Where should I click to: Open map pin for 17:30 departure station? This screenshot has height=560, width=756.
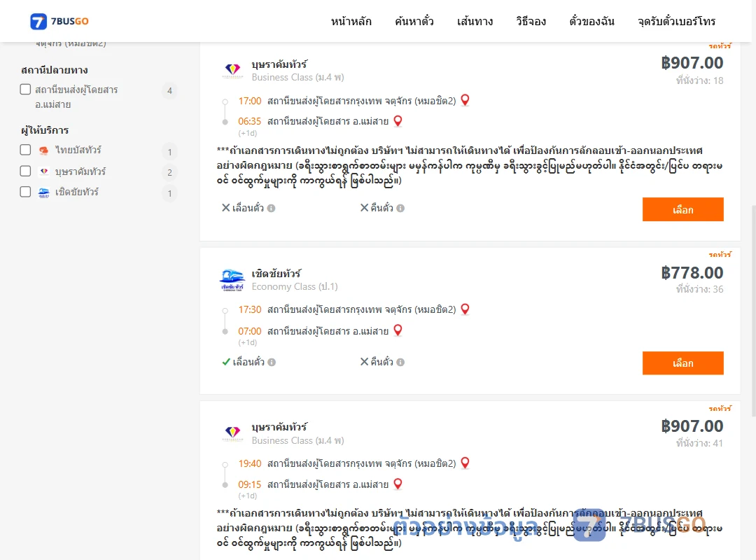[465, 309]
